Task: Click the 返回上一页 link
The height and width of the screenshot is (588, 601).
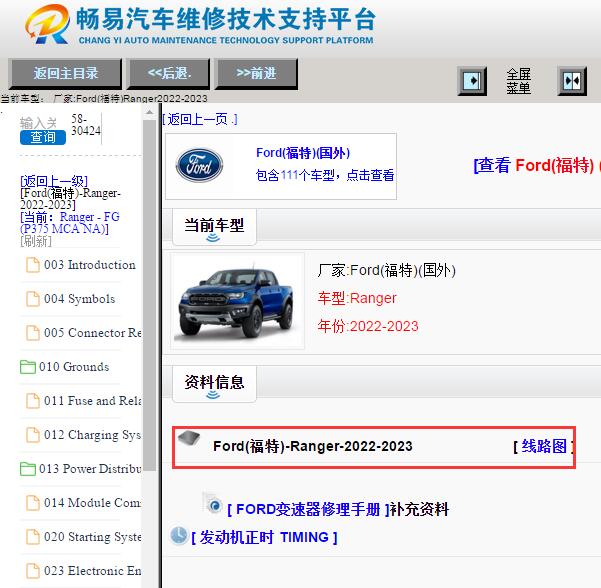Action: coord(200,120)
